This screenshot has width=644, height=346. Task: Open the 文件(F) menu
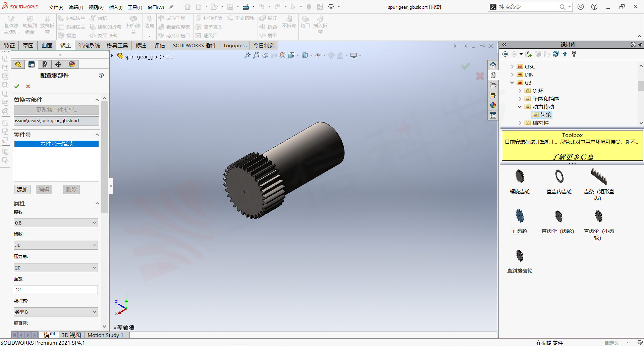tap(56, 7)
